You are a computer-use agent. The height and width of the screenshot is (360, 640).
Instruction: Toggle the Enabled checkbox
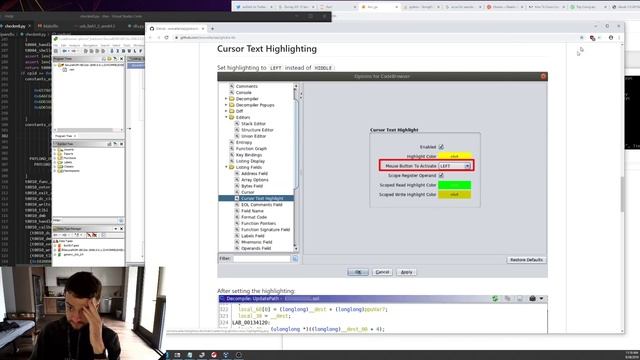click(x=441, y=147)
